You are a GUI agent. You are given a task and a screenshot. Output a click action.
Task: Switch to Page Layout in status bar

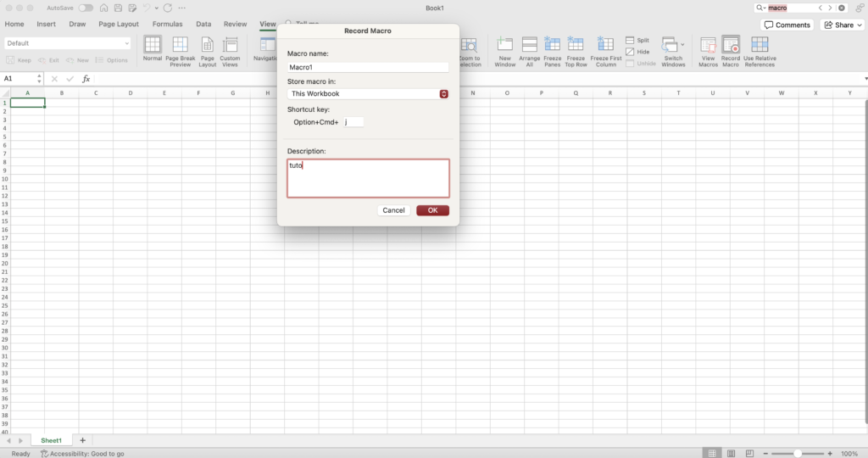[731, 453]
